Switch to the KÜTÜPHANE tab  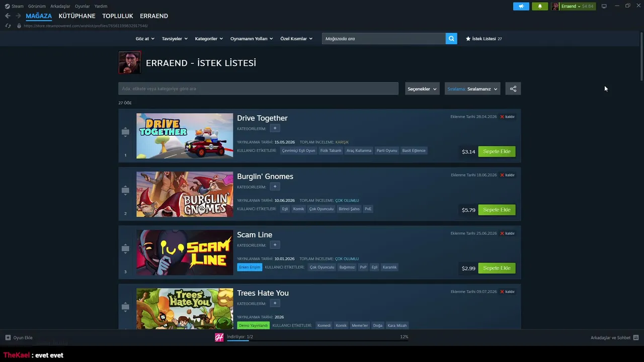[77, 16]
